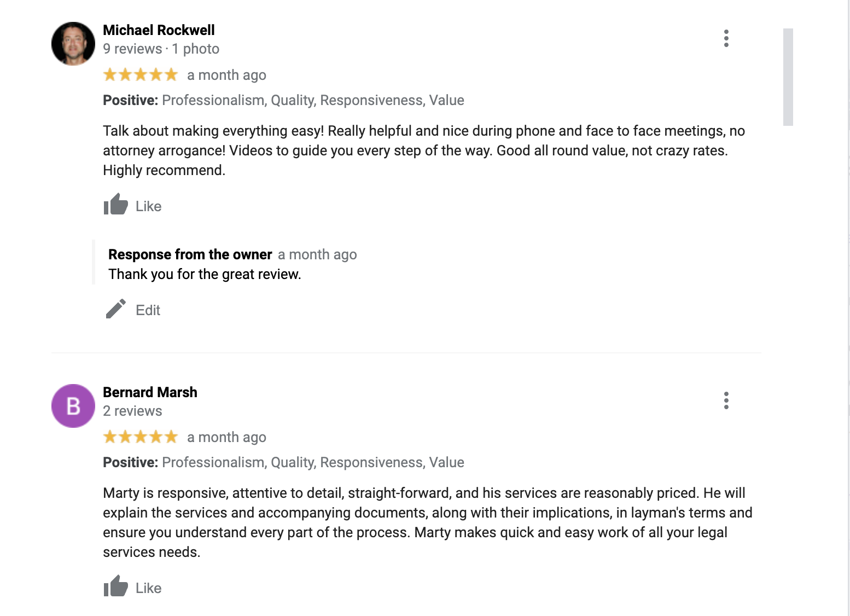Viewport: 850px width, 616px height.
Task: Open Bernard Marsh's review three-dot menu
Action: [x=726, y=400]
